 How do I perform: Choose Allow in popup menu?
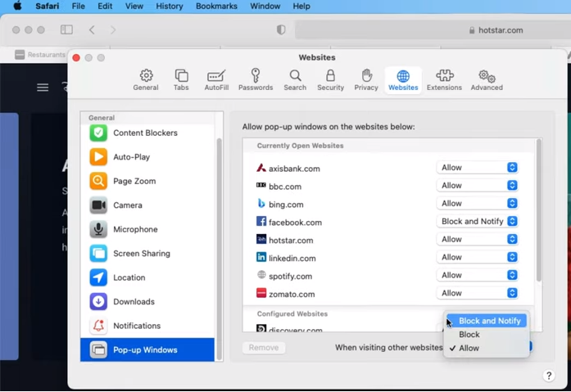pos(487,349)
